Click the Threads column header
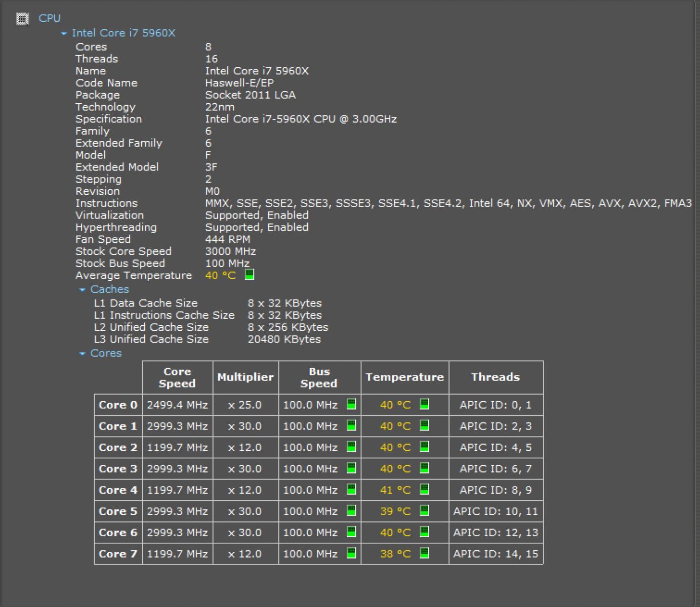 click(496, 377)
